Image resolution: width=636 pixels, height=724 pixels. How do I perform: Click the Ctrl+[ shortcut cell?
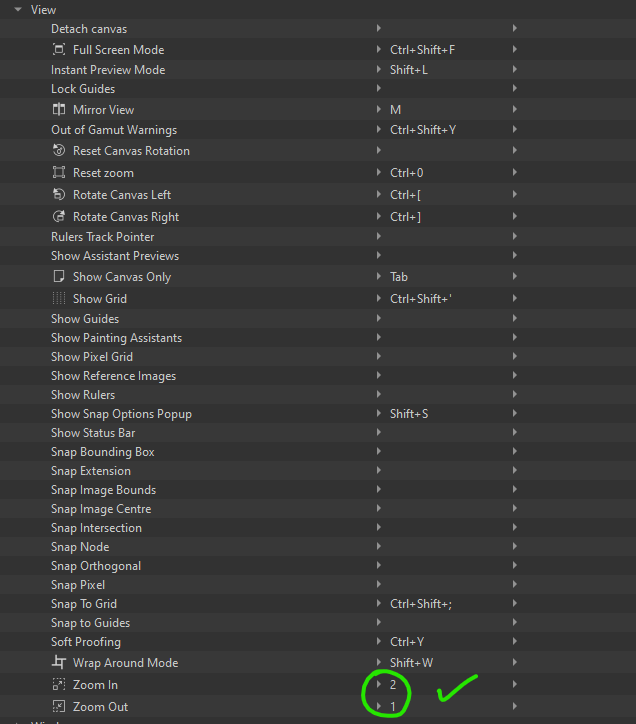pyautogui.click(x=406, y=195)
